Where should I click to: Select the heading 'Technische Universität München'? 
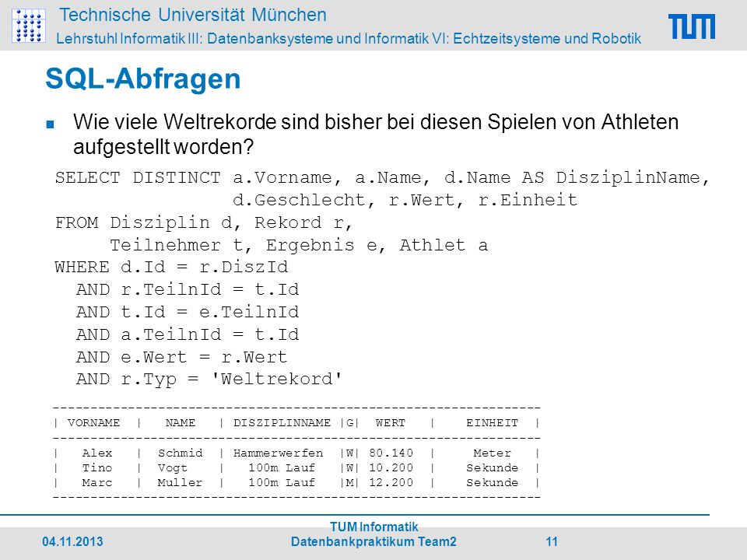point(193,15)
